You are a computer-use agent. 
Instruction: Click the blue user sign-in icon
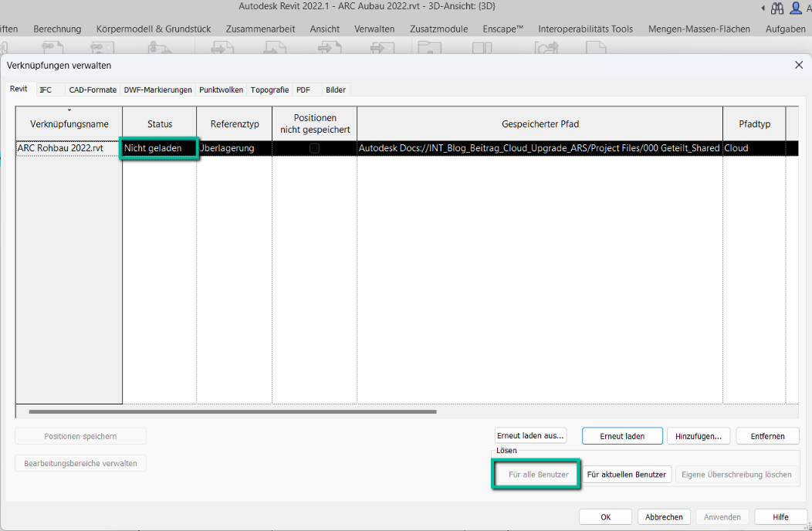tap(797, 8)
